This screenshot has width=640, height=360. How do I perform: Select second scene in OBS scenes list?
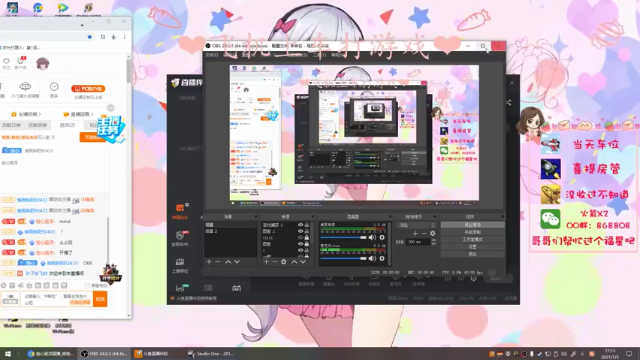click(231, 231)
